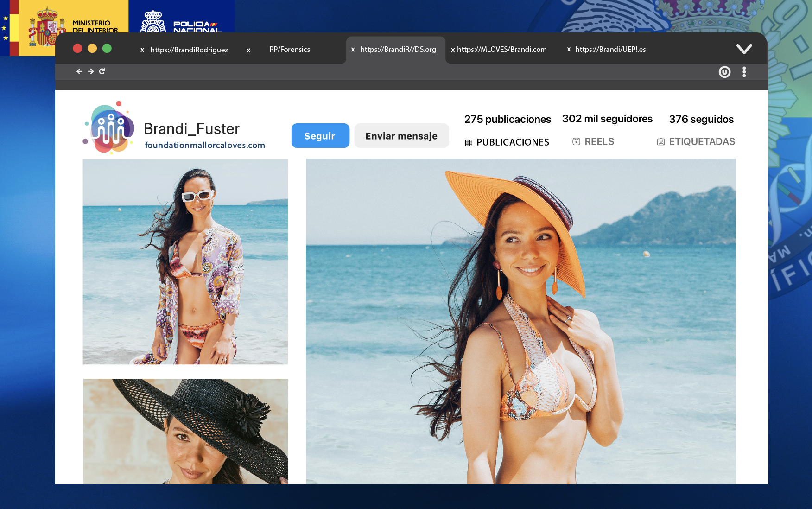
Task: Reload the page with the refresh icon
Action: (x=102, y=71)
